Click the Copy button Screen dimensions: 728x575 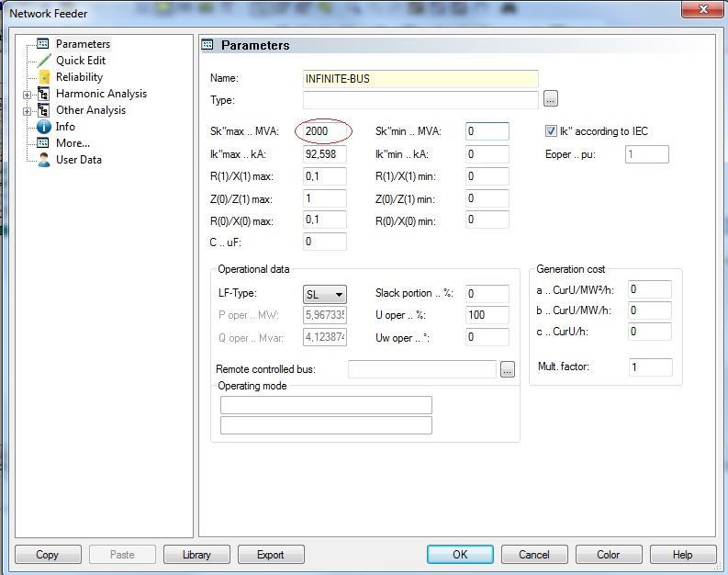pos(48,555)
